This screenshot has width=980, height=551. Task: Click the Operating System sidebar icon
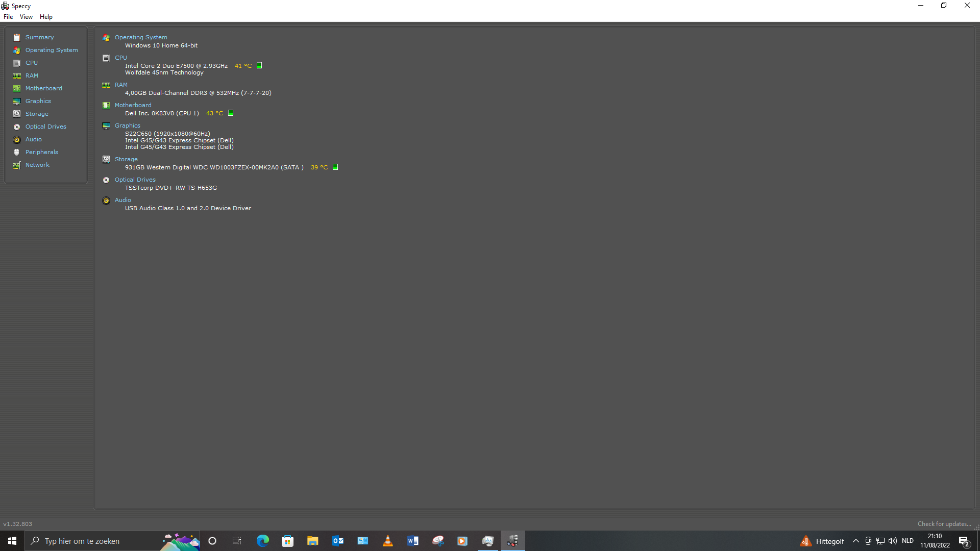17,50
